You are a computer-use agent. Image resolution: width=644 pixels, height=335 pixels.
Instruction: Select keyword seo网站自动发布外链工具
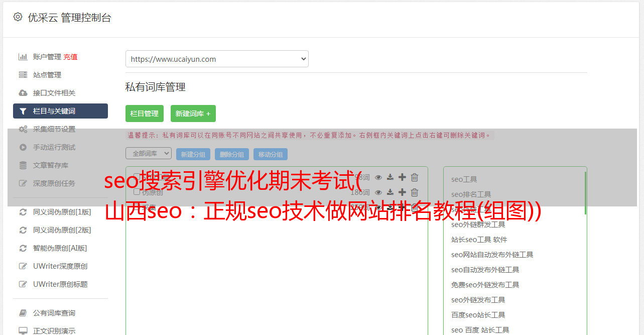[x=492, y=255]
